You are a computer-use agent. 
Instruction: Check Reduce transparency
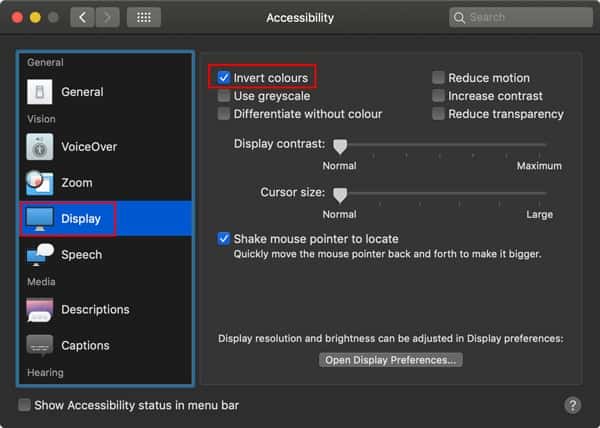point(438,114)
